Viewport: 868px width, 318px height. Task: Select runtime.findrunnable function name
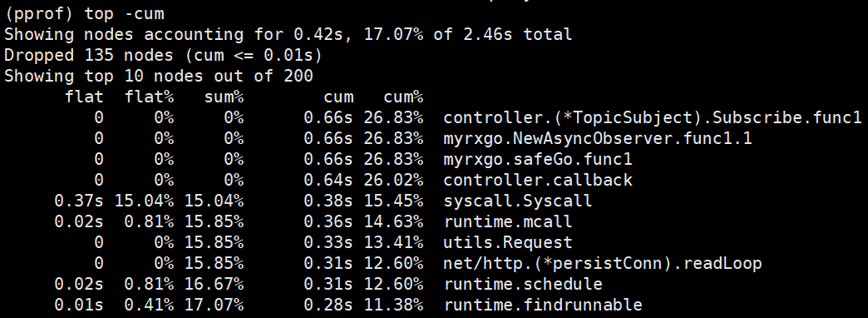[x=542, y=305]
